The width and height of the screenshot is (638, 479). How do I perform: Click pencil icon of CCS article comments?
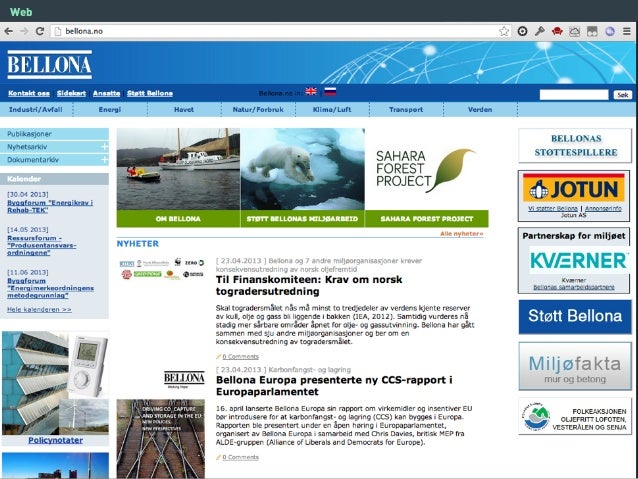tap(218, 457)
